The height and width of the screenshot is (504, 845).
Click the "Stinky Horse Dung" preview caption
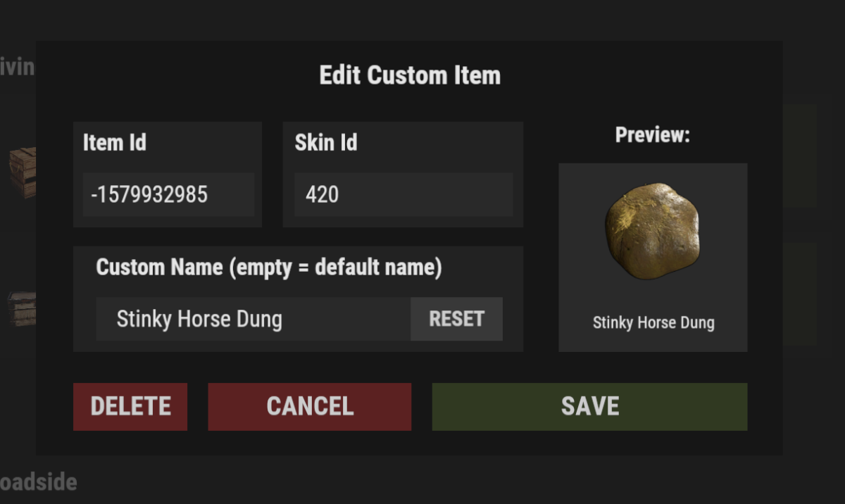[x=653, y=323]
